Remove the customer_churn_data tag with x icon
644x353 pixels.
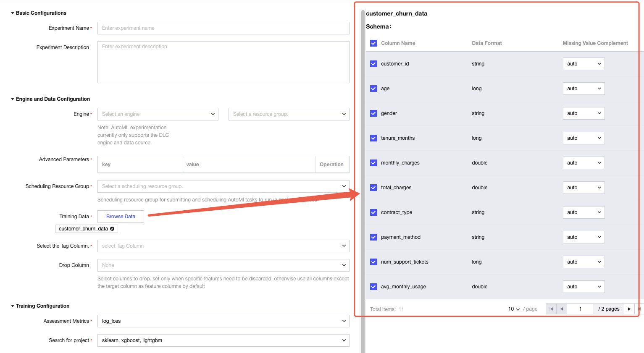coord(112,229)
